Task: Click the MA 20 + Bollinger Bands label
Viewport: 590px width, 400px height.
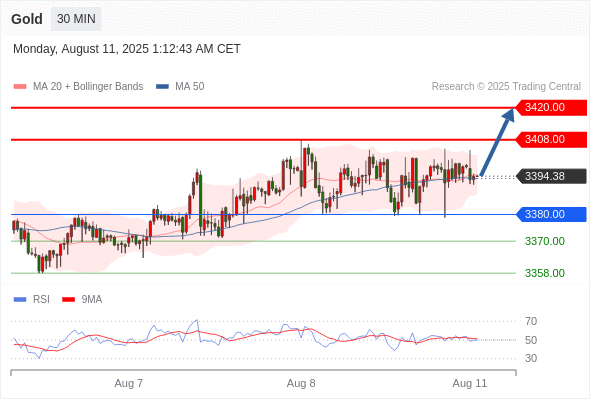Action: [x=88, y=87]
